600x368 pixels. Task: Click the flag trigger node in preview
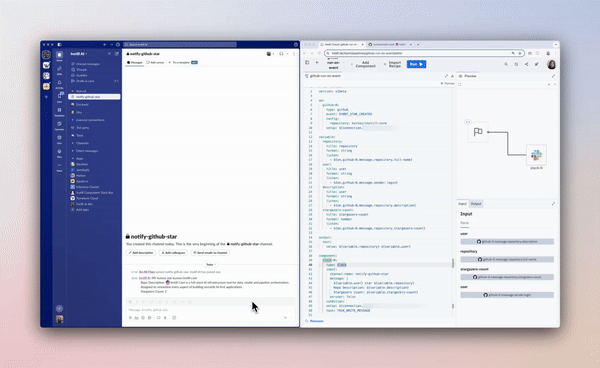(478, 132)
